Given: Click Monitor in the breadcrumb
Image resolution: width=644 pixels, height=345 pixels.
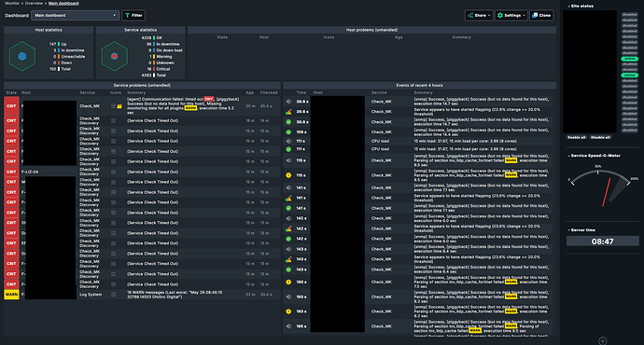Looking at the screenshot, I should 12,4.
